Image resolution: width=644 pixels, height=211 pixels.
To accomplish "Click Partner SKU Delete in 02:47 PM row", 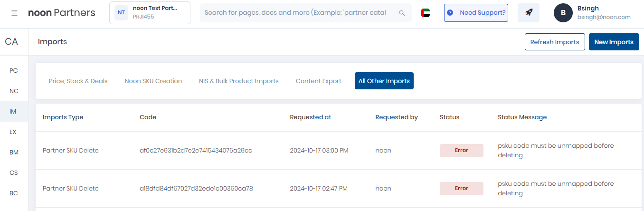I will pyautogui.click(x=71, y=188).
